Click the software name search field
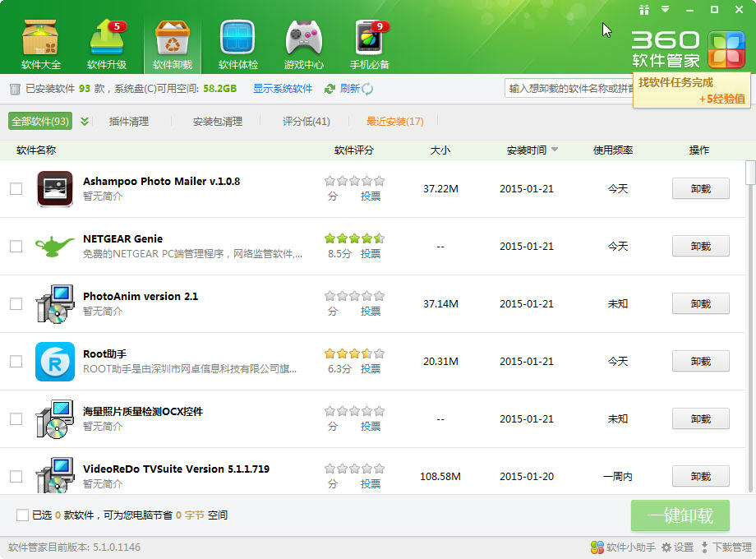The width and height of the screenshot is (756, 559). click(569, 89)
